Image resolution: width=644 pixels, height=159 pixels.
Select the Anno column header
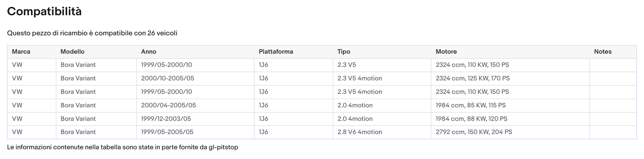coord(149,52)
